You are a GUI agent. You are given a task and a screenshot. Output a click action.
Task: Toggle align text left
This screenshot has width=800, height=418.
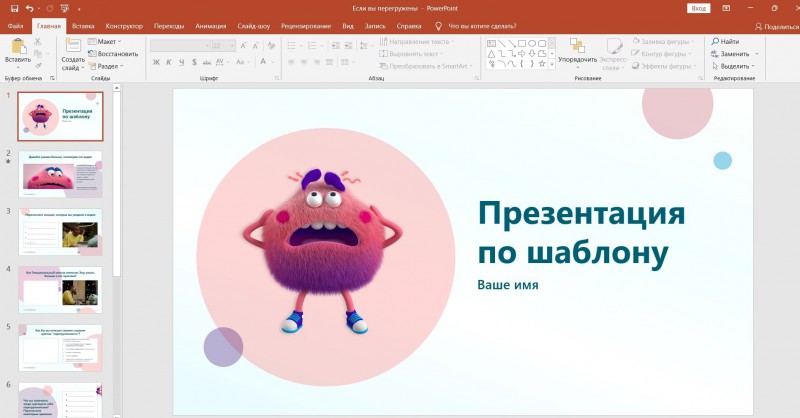point(291,62)
